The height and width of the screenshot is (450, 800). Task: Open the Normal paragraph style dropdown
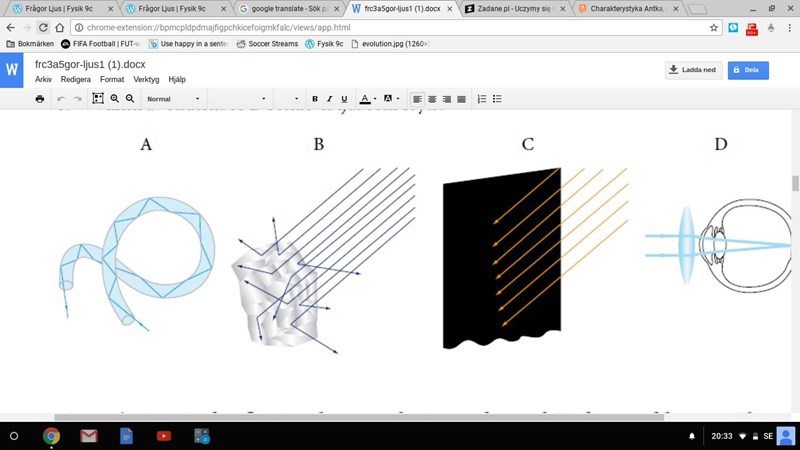pos(172,99)
